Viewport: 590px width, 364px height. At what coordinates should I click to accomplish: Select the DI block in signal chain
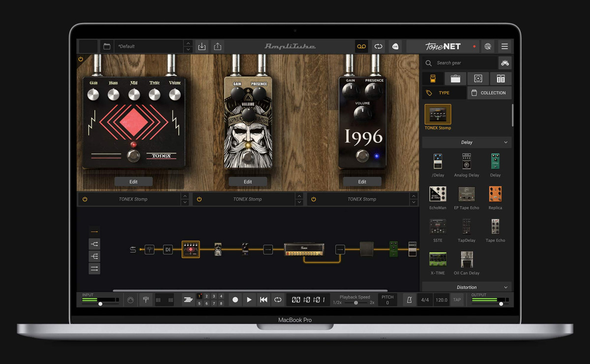[x=168, y=250]
